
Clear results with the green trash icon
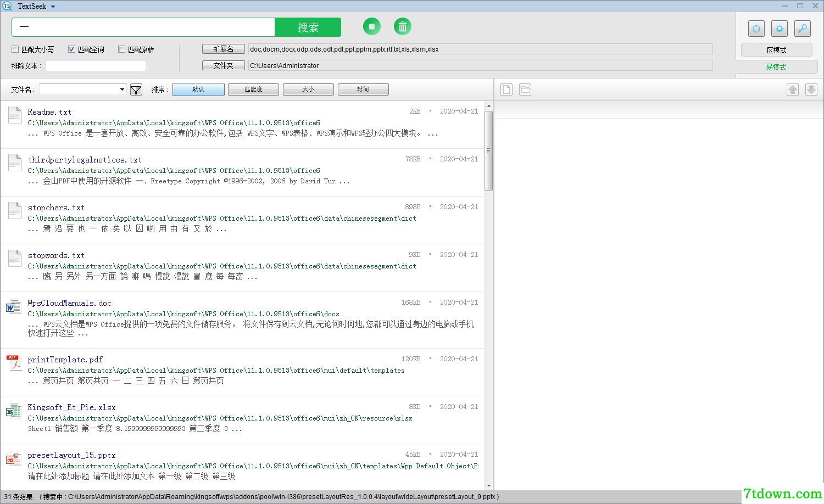click(x=403, y=26)
